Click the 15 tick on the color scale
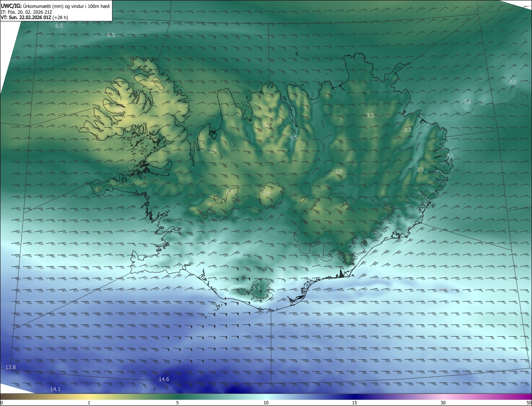 pos(355,403)
